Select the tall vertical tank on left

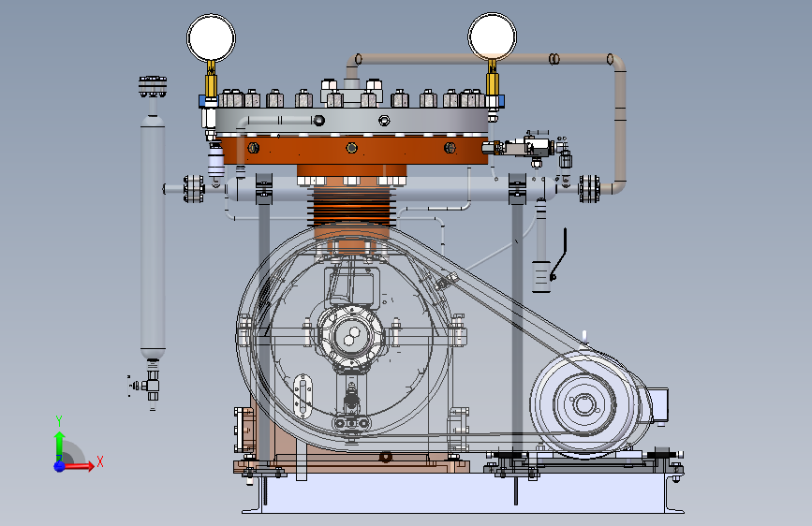[x=153, y=237]
